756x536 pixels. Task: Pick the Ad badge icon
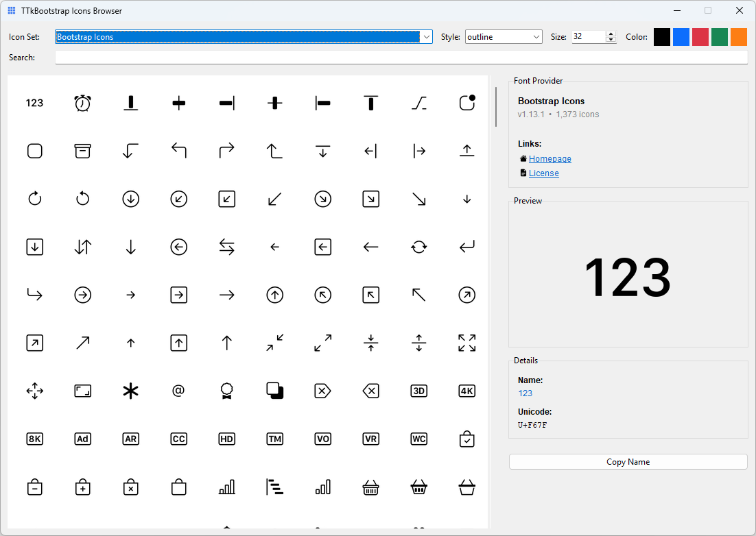tap(82, 439)
